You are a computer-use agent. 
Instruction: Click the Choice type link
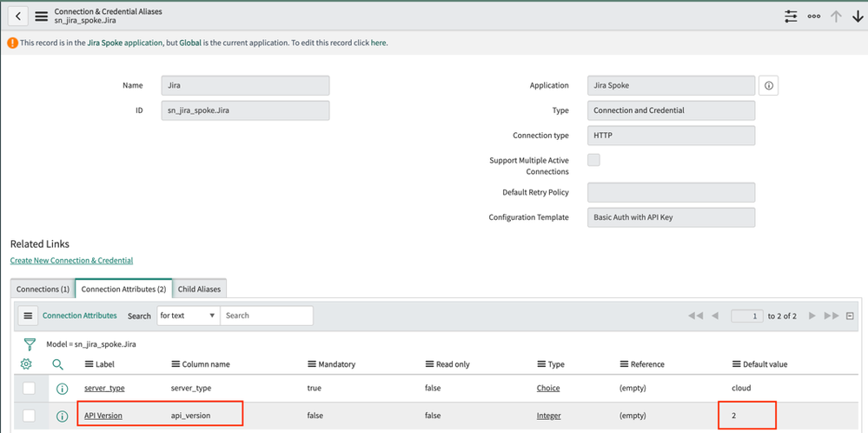pos(548,388)
